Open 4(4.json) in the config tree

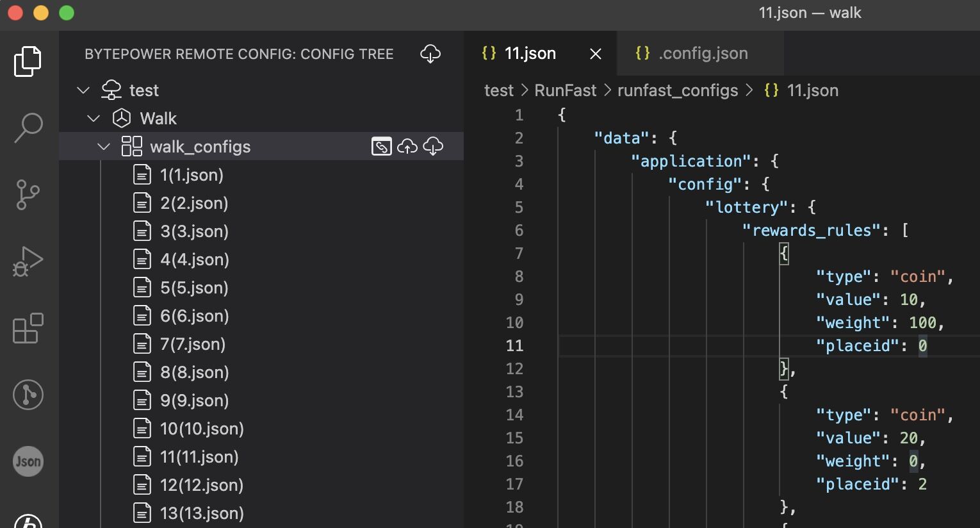(x=195, y=260)
